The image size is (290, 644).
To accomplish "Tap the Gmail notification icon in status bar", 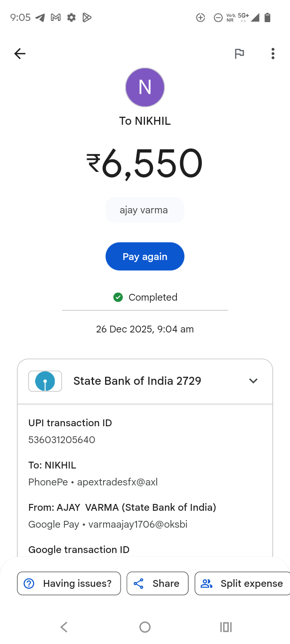I will pos(56,17).
